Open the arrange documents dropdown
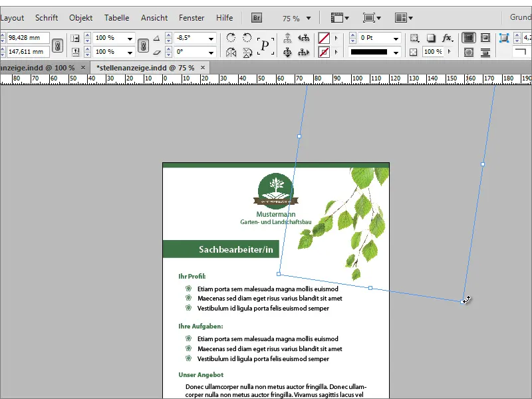532x399 pixels. (404, 18)
